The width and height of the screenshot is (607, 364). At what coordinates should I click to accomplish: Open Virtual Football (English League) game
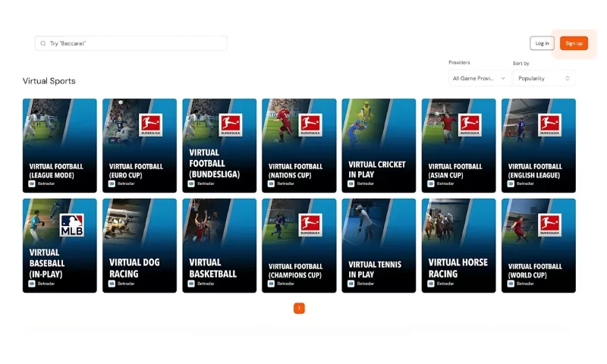click(539, 146)
